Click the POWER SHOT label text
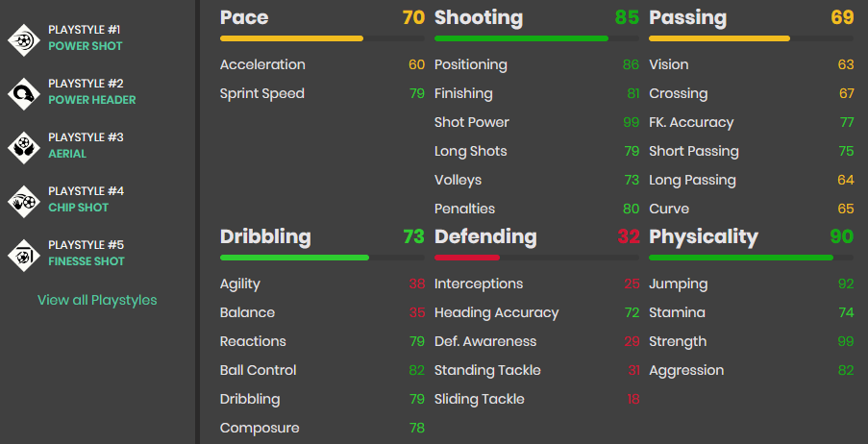 tap(86, 46)
